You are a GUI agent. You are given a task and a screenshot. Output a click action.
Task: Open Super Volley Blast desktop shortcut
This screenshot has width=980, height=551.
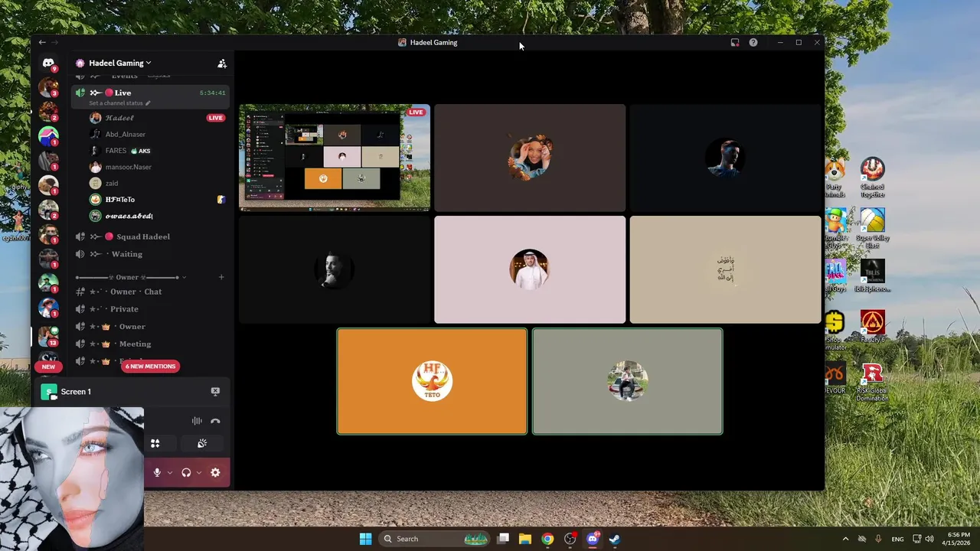(x=872, y=229)
